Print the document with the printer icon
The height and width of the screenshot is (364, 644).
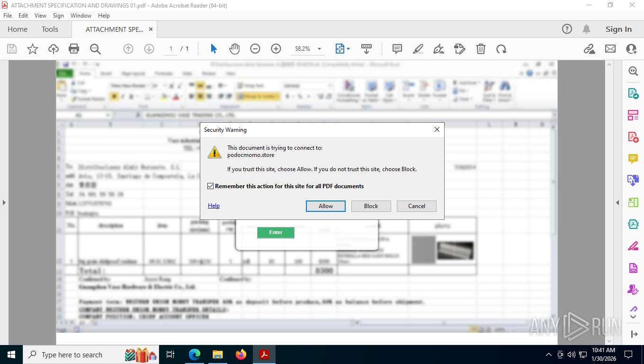click(74, 49)
